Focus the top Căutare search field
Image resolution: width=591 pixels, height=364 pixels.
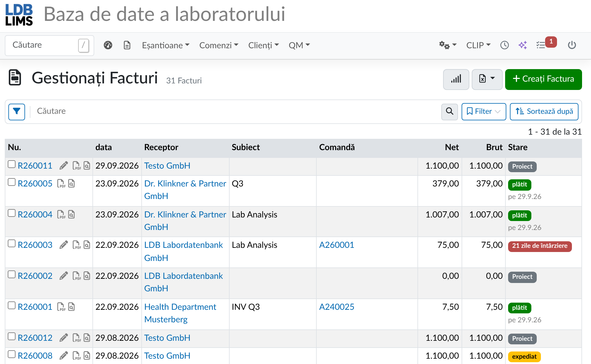(49, 45)
